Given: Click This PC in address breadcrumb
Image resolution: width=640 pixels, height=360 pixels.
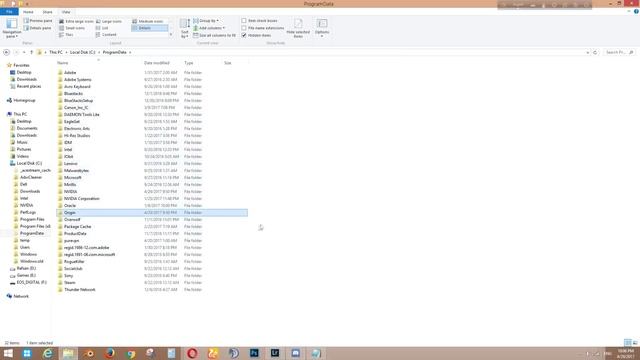Looking at the screenshot, I should tap(56, 52).
